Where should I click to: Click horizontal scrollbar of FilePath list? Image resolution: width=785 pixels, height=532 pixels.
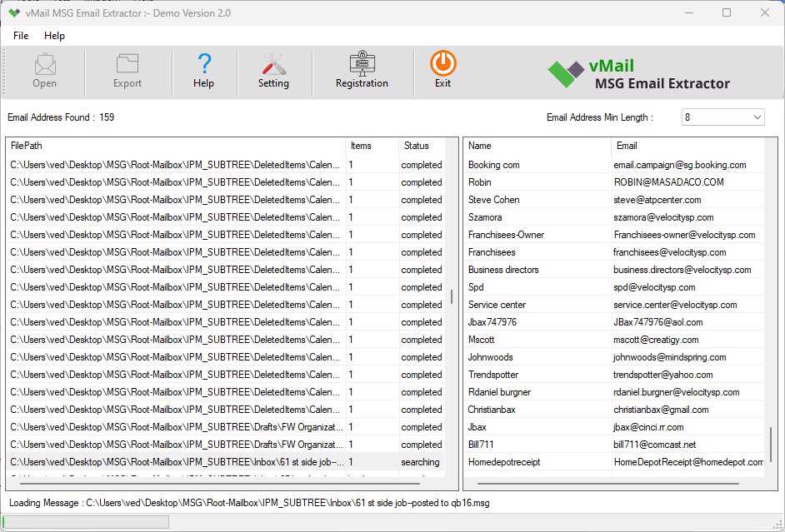219,484
